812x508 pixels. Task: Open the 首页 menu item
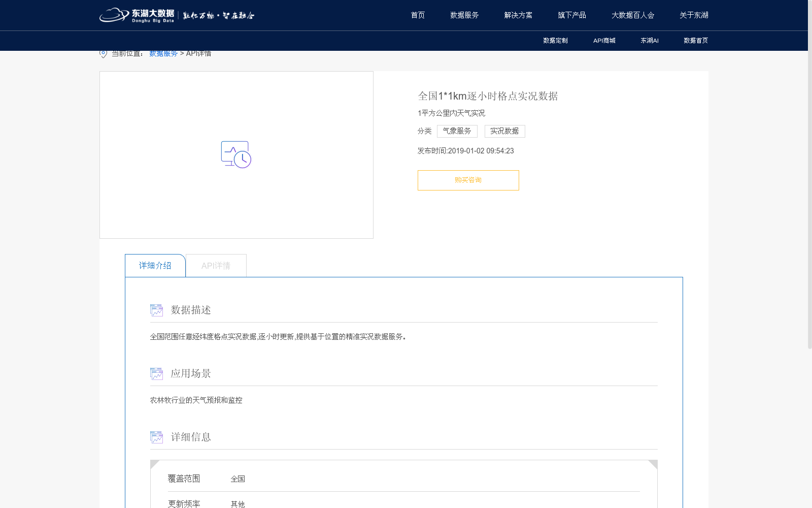(x=418, y=15)
